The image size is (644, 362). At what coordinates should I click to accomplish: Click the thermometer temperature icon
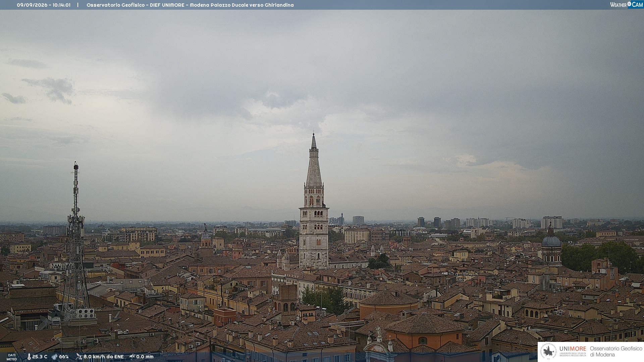pos(29,357)
